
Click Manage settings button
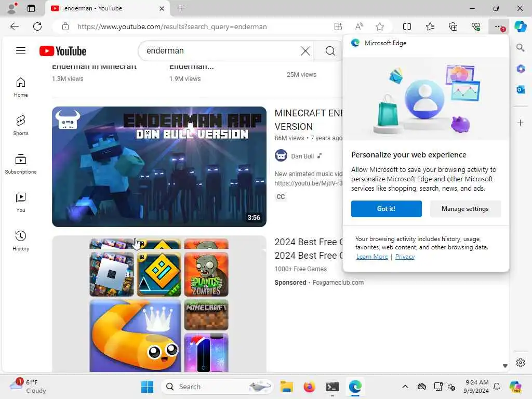(x=465, y=209)
